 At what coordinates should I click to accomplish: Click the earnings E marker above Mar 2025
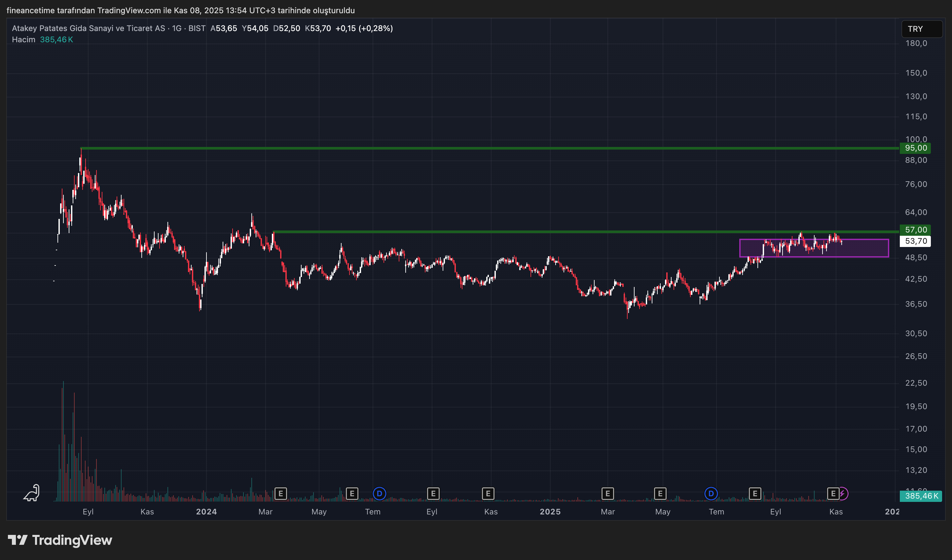click(607, 494)
